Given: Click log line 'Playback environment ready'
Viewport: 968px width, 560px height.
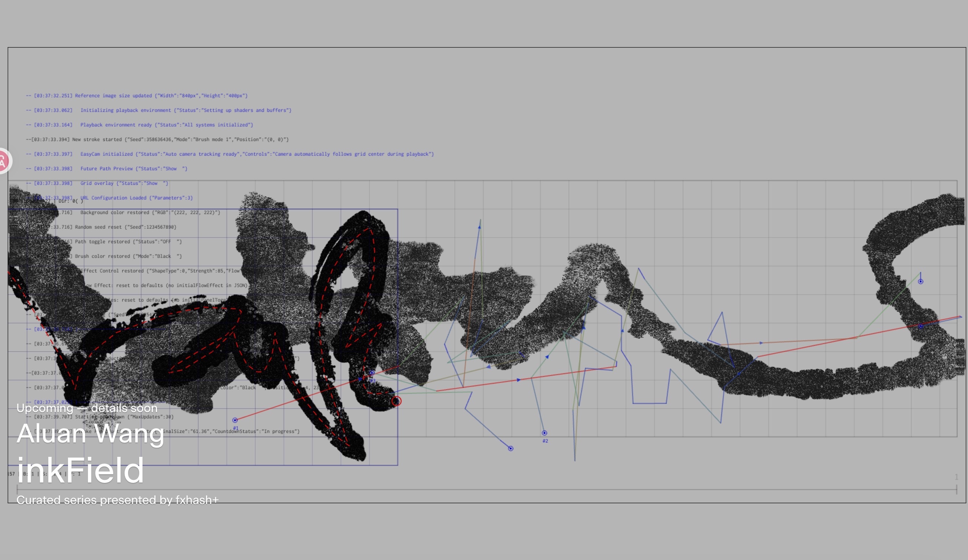Looking at the screenshot, I should click(x=140, y=125).
